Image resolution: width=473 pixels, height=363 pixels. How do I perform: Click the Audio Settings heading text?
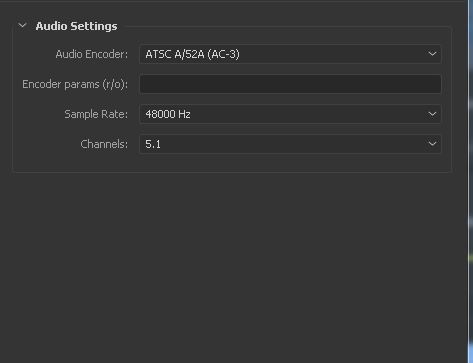pyautogui.click(x=76, y=26)
